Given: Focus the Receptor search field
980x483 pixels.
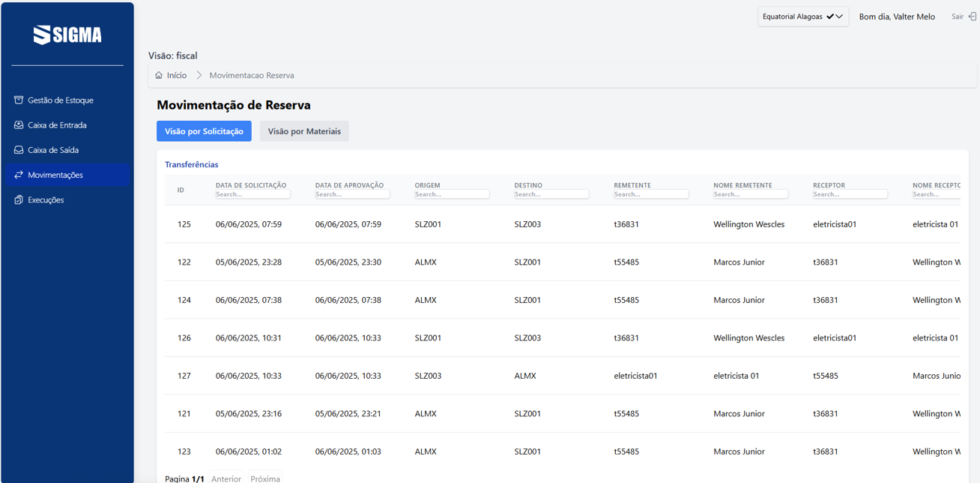Looking at the screenshot, I should pyautogui.click(x=850, y=194).
